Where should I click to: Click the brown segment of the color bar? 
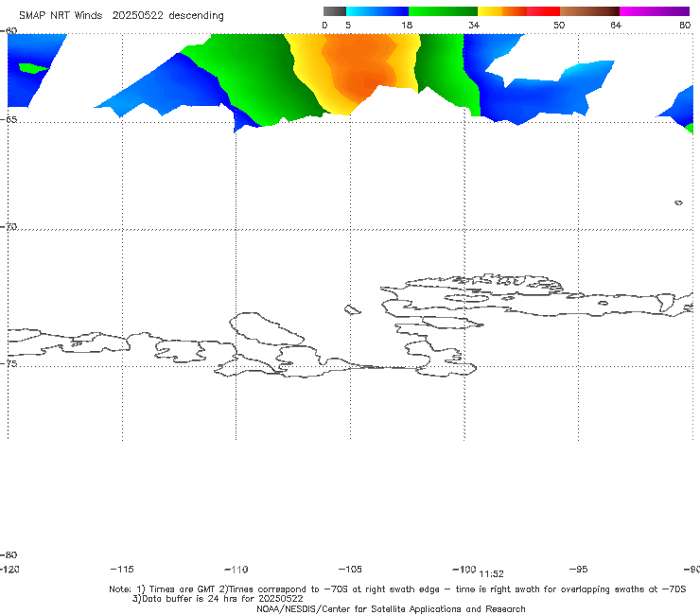point(589,11)
